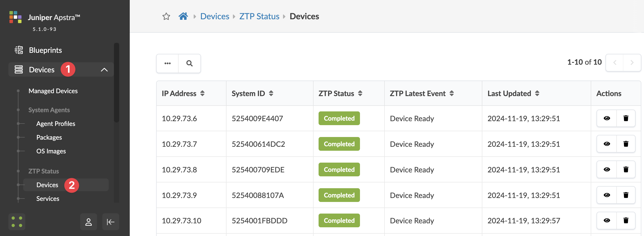Viewport: 644px width, 236px height.
Task: Click eye icon for 10.29.73.10 row
Action: [x=607, y=220]
